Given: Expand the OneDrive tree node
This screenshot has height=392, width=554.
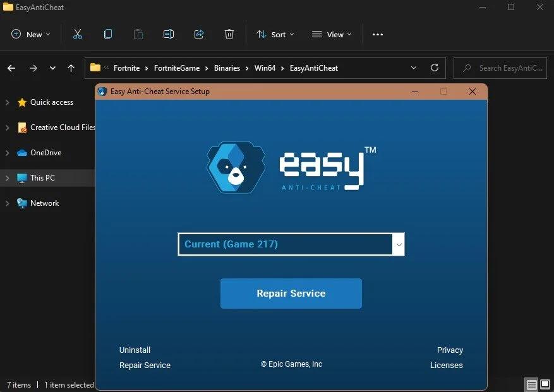Looking at the screenshot, I should tap(7, 153).
